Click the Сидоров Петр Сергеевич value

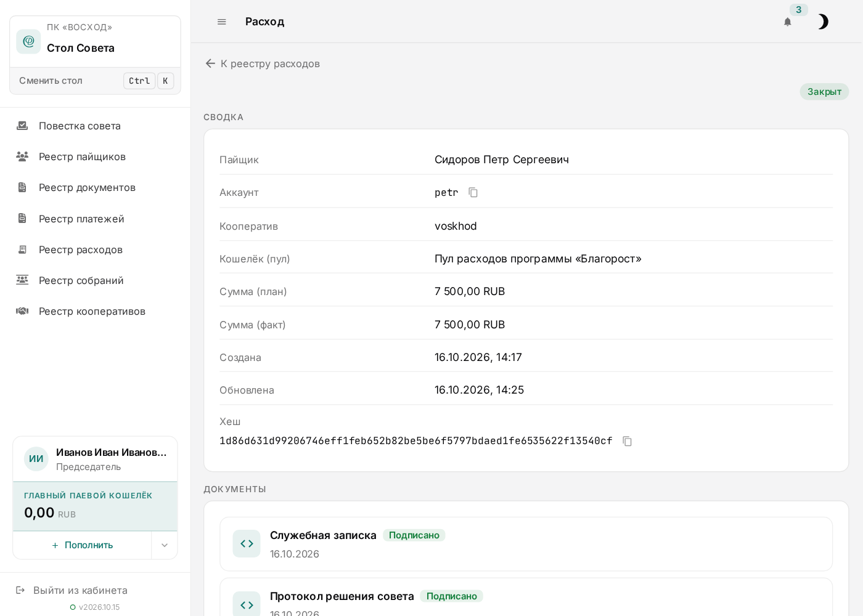(x=502, y=160)
